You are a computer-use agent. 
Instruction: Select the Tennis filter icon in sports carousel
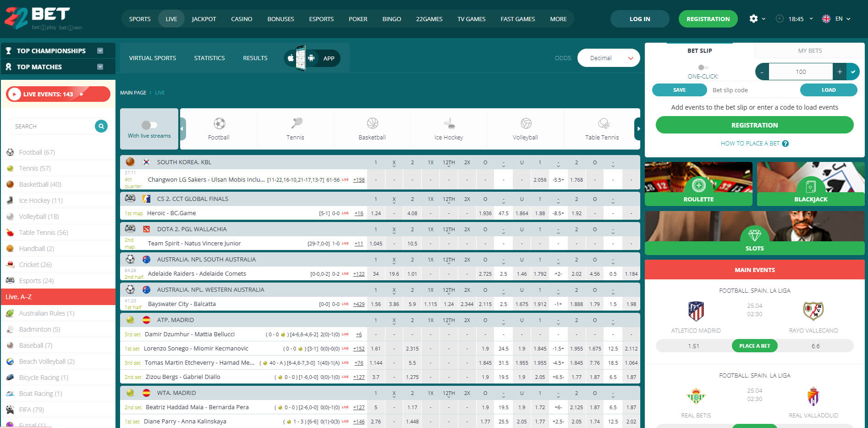(295, 124)
